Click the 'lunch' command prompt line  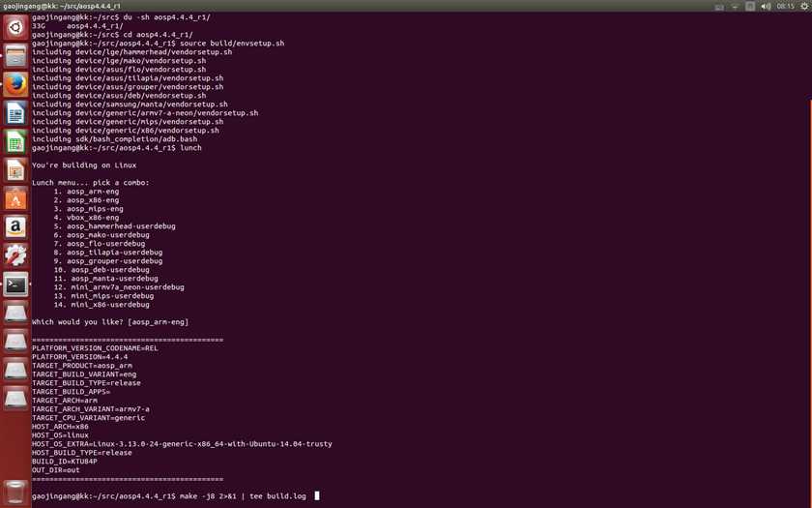[x=117, y=148]
